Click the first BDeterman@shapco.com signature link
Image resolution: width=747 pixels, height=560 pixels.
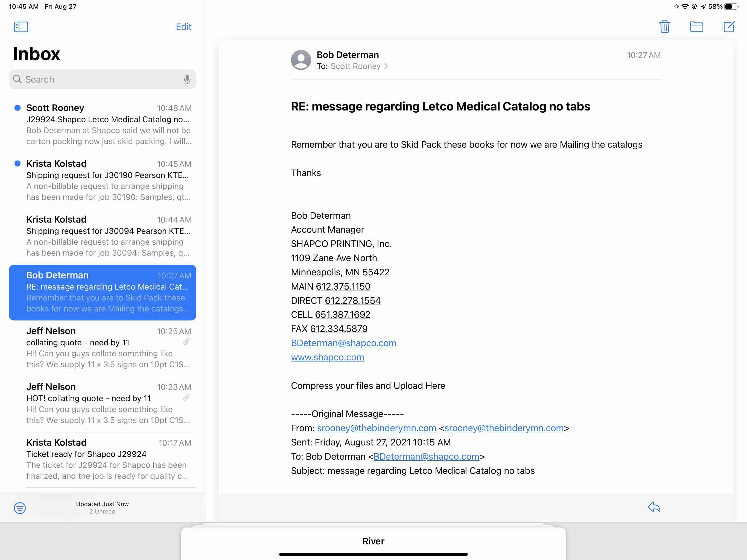[343, 343]
